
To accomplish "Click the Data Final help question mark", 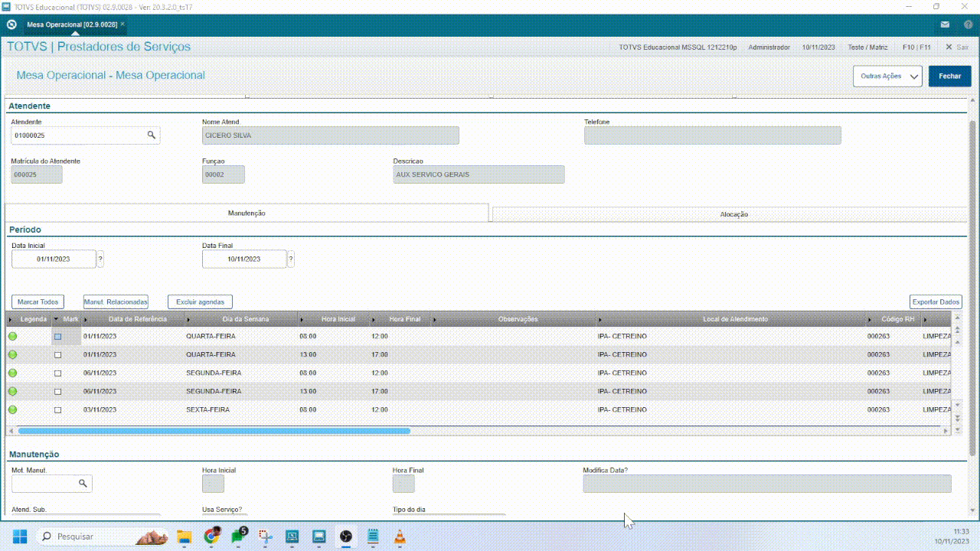I will (x=291, y=259).
